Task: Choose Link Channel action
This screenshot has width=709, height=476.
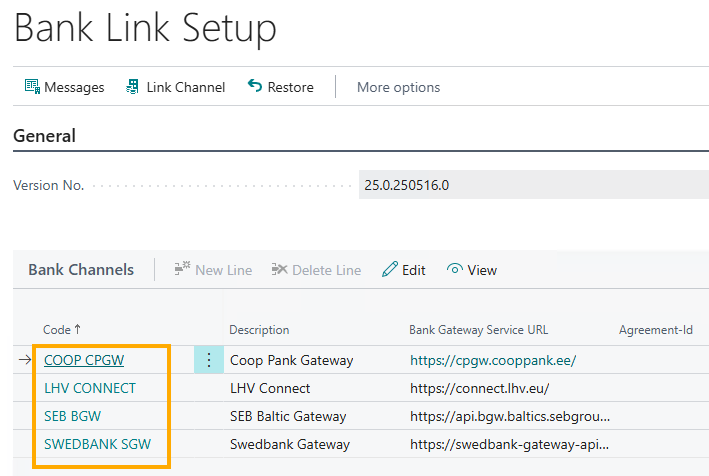Action: [175, 87]
